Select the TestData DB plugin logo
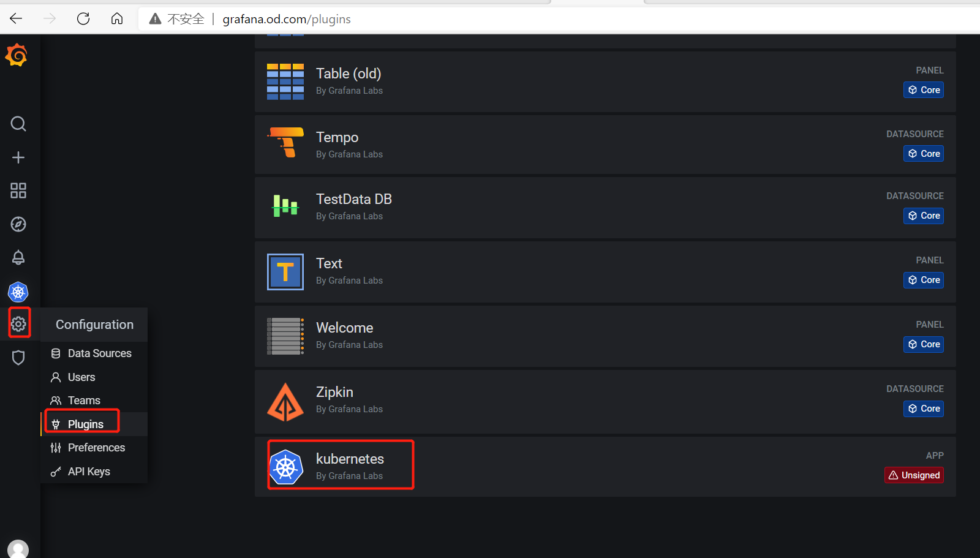980x558 pixels. [285, 206]
